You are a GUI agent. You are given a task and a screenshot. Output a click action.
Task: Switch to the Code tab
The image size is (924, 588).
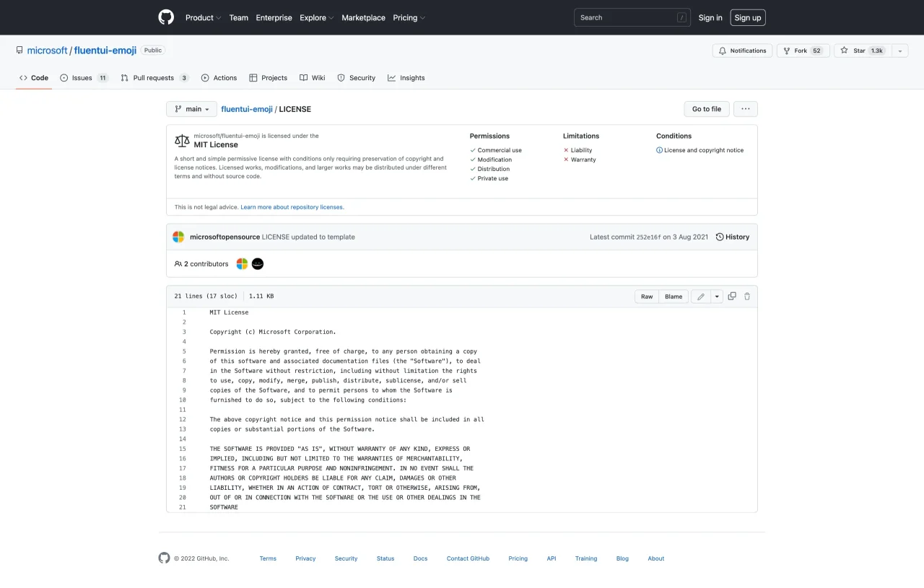34,78
